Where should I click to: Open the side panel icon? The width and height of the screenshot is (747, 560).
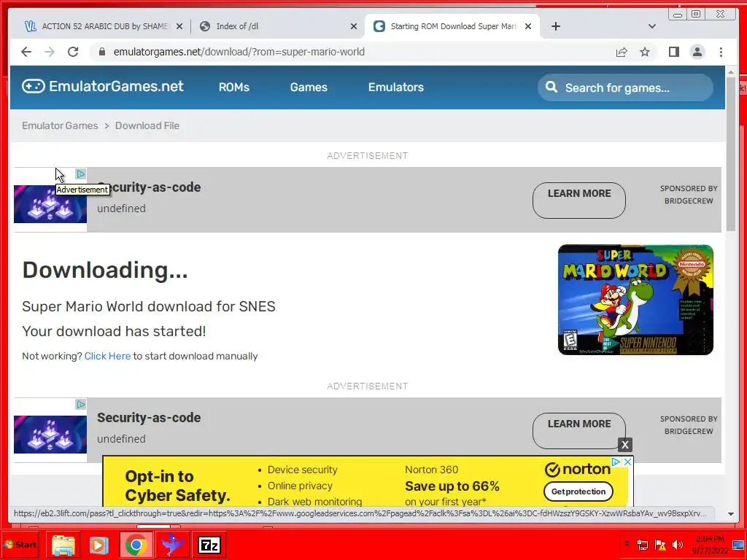pyautogui.click(x=673, y=52)
